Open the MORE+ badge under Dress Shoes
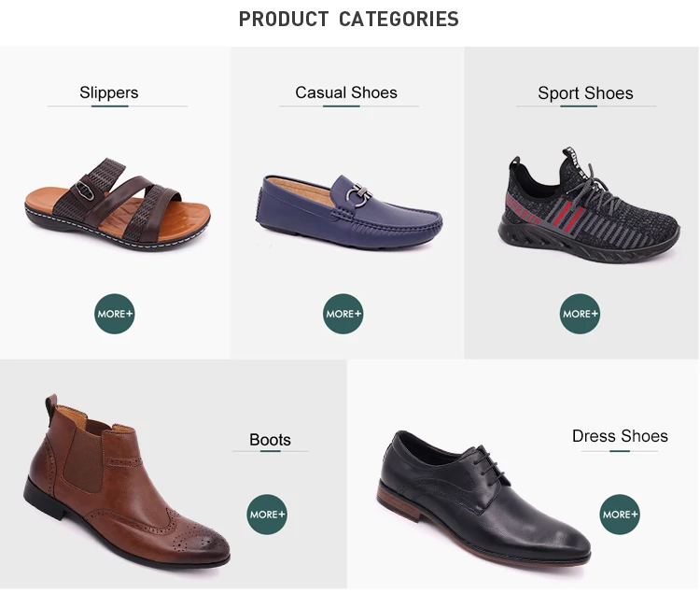 620,515
